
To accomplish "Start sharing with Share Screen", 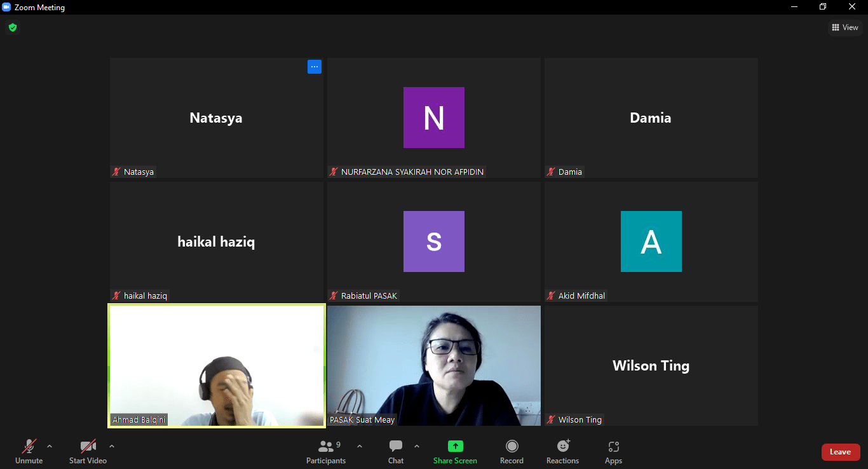I will (x=455, y=452).
